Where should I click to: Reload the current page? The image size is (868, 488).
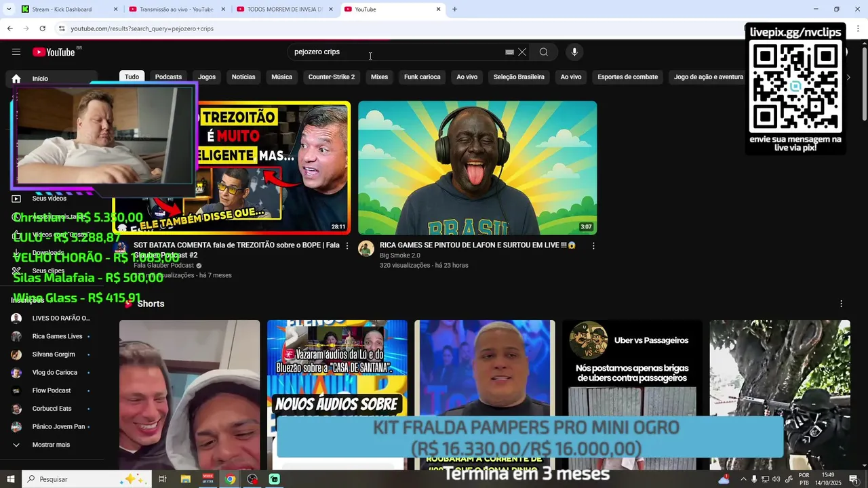click(x=42, y=28)
